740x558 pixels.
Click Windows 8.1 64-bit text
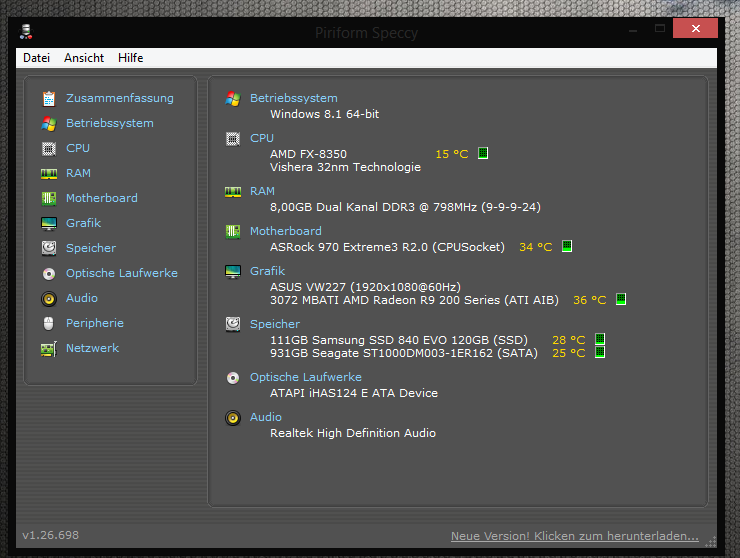tap(325, 114)
